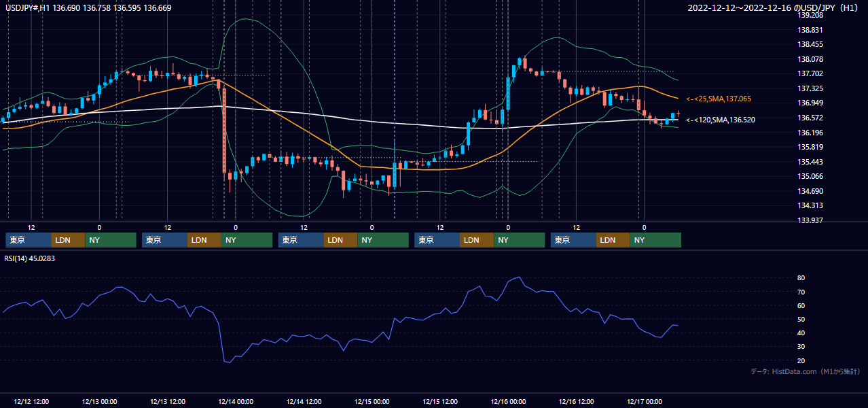Click price axis value 138.455
The width and height of the screenshot is (868, 408).
[809, 44]
